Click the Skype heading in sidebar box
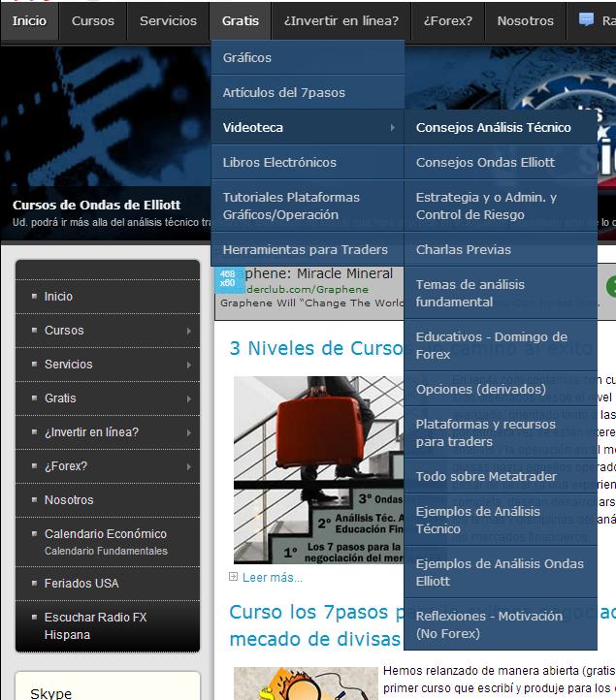Screen dimensions: 616x700 (x=50, y=693)
